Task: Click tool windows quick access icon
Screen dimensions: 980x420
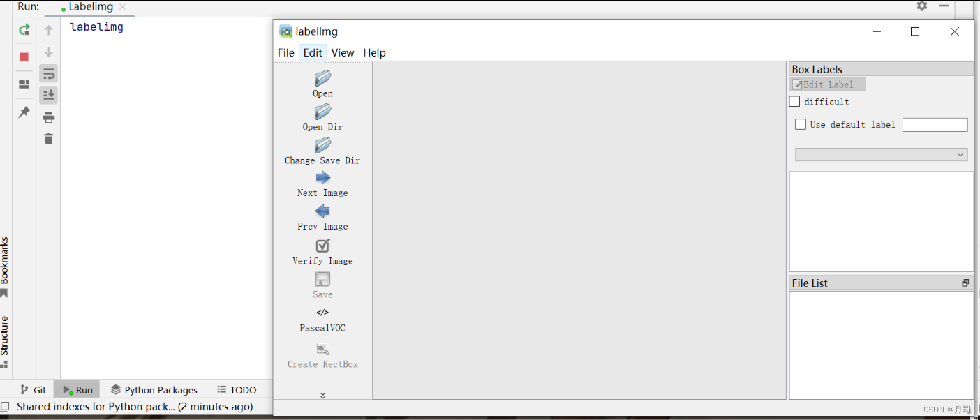Action: pos(5,407)
